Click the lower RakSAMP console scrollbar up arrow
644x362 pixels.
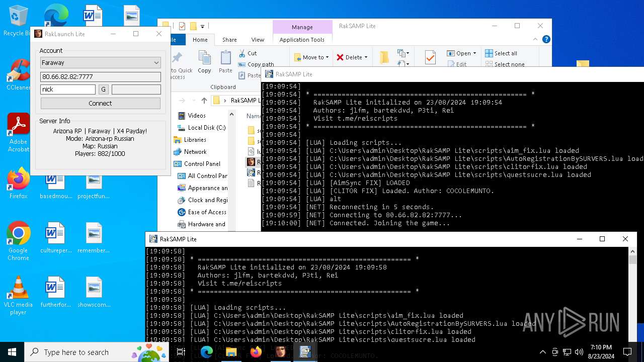pyautogui.click(x=633, y=251)
